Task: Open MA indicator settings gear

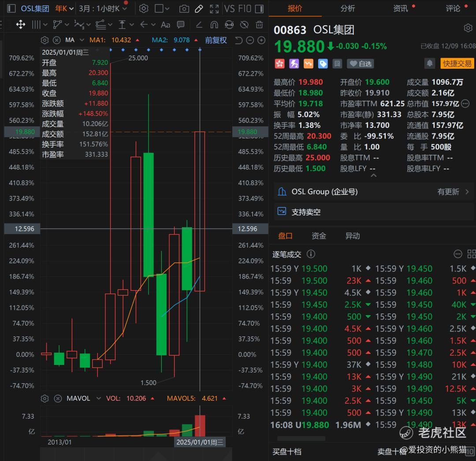Action: click(x=45, y=40)
